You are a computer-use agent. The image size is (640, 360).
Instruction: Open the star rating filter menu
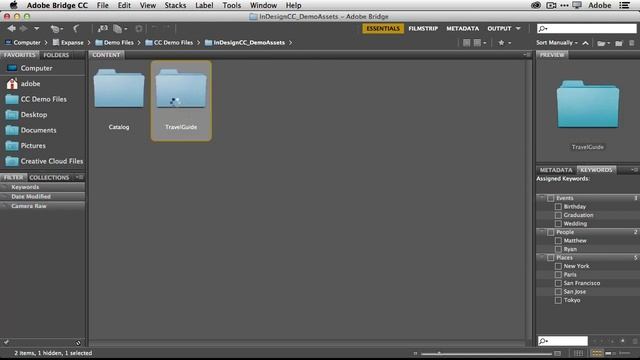504,42
